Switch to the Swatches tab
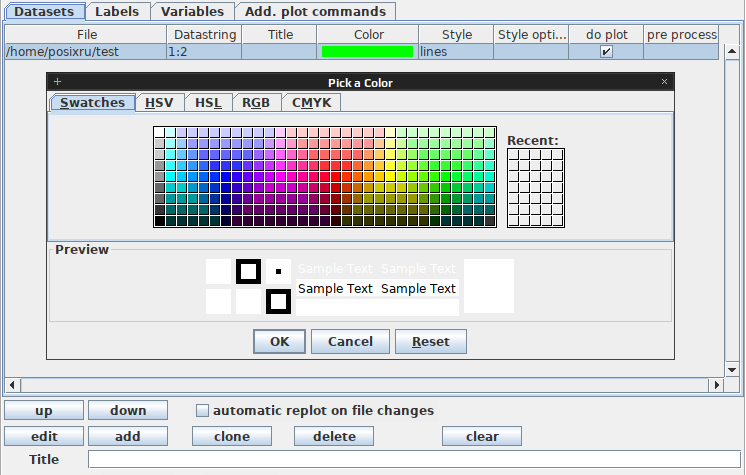Image resolution: width=746 pixels, height=475 pixels. pos(92,103)
